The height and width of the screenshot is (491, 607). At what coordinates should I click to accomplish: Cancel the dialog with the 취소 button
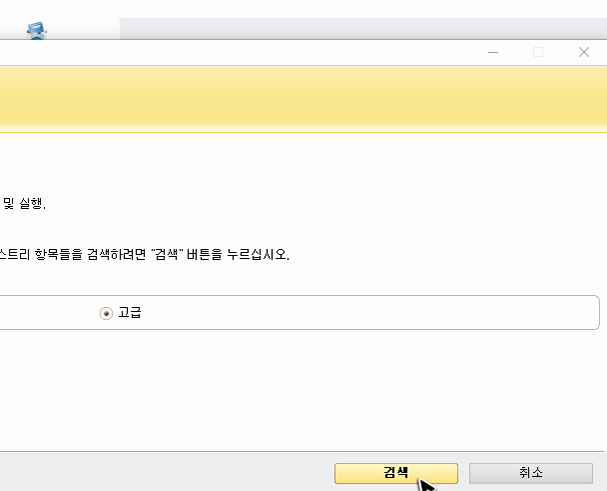[x=531, y=473]
